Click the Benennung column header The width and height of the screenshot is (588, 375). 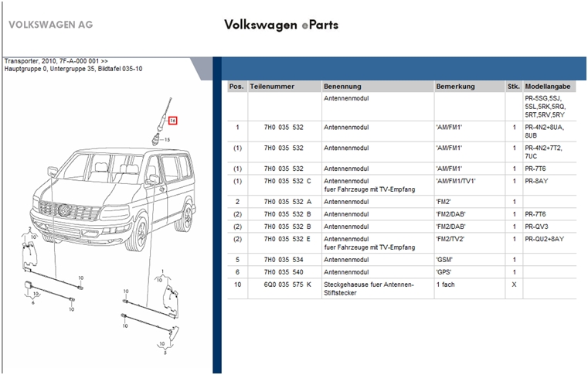click(x=378, y=87)
